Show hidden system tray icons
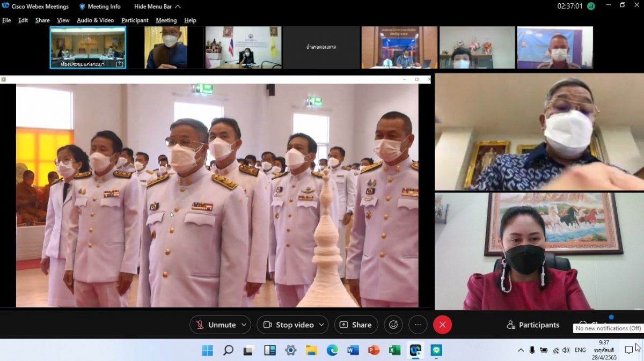 [521, 350]
